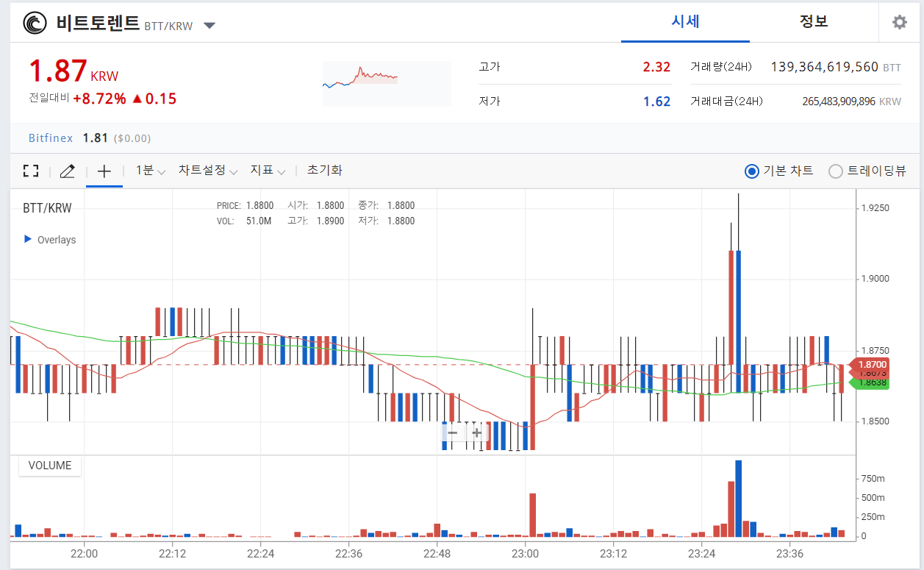Open the 지표 indicators dropdown
Viewport: 924px width, 570px height.
click(268, 171)
